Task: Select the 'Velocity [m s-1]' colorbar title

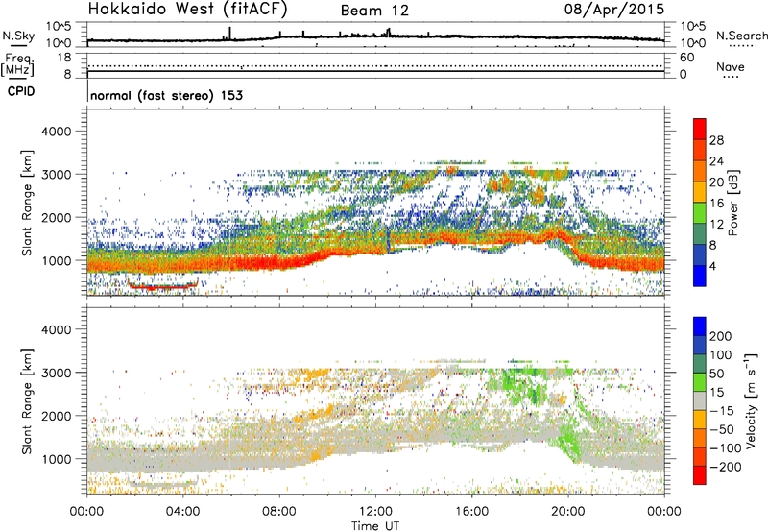Action: [751, 400]
